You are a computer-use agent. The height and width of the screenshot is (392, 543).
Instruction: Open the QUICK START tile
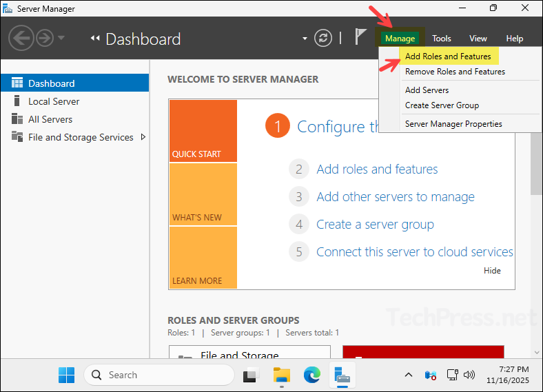pyautogui.click(x=203, y=131)
